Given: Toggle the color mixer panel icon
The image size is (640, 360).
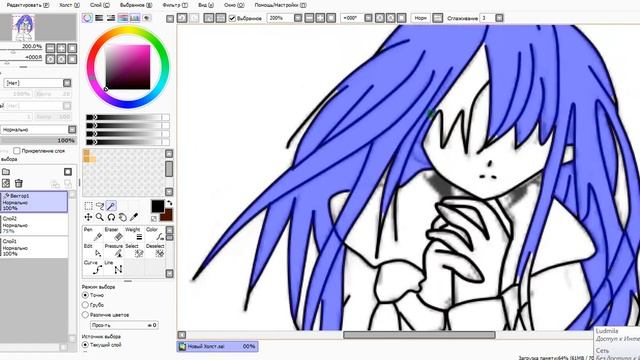Looking at the screenshot, I should [x=122, y=18].
